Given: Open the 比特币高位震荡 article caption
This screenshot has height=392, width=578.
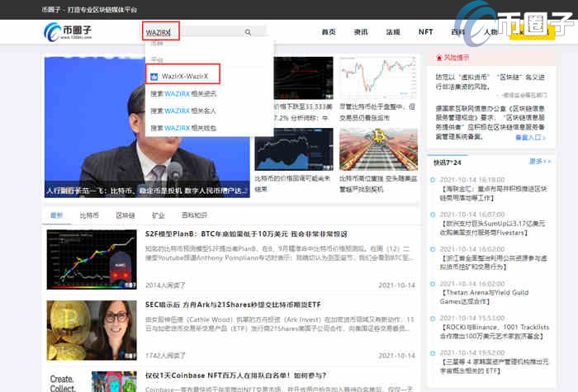Looking at the screenshot, I should pyautogui.click(x=378, y=184).
